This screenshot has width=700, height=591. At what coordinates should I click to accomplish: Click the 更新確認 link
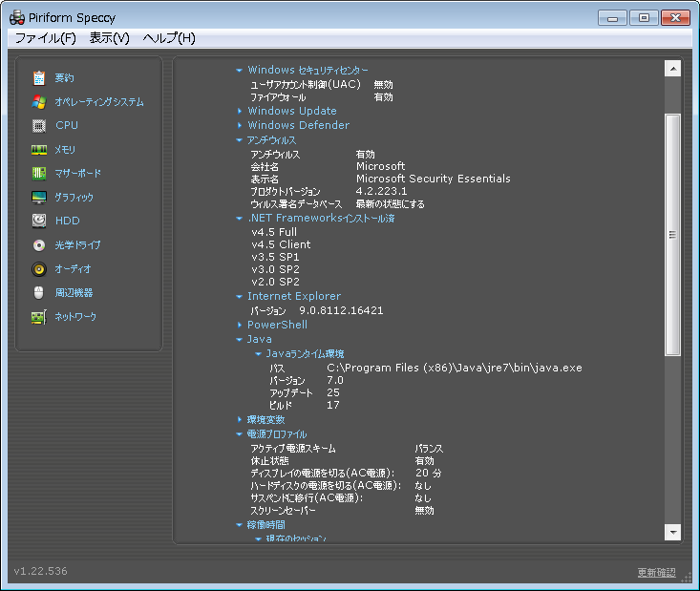pos(656,572)
